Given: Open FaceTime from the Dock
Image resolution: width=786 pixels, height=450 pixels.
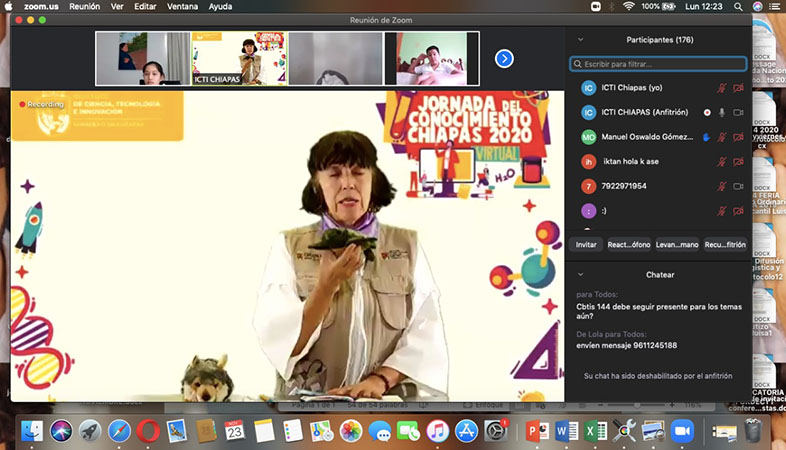Looking at the screenshot, I should (x=409, y=431).
